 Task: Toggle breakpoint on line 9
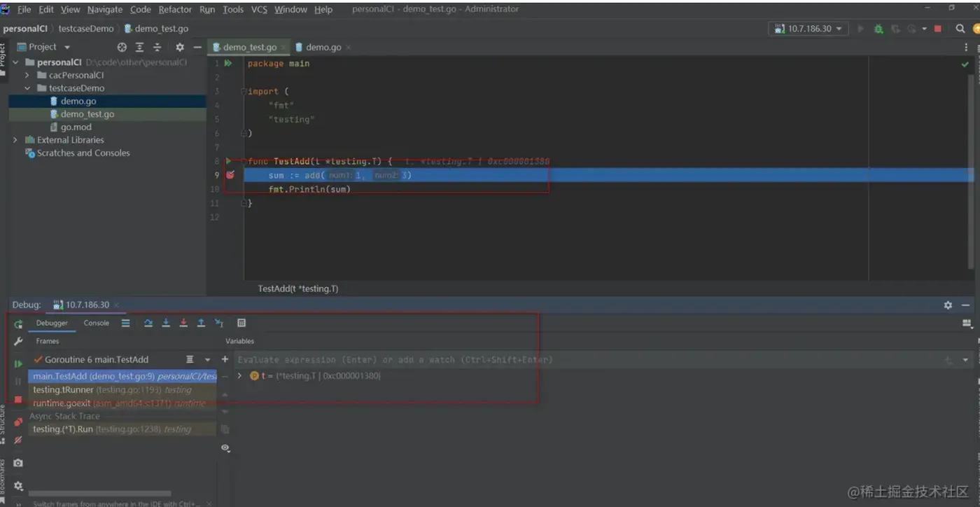coord(230,175)
